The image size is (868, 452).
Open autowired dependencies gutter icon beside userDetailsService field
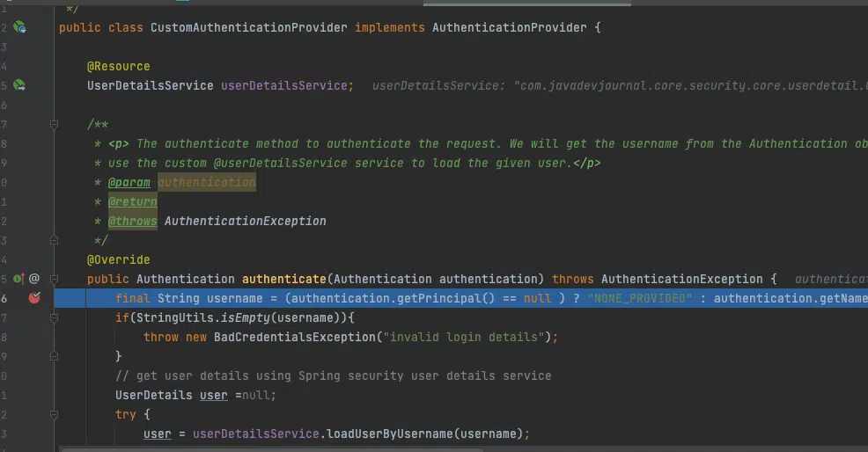pos(19,85)
